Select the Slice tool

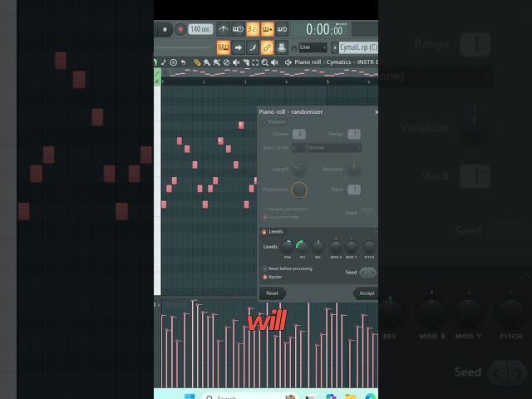point(246,62)
